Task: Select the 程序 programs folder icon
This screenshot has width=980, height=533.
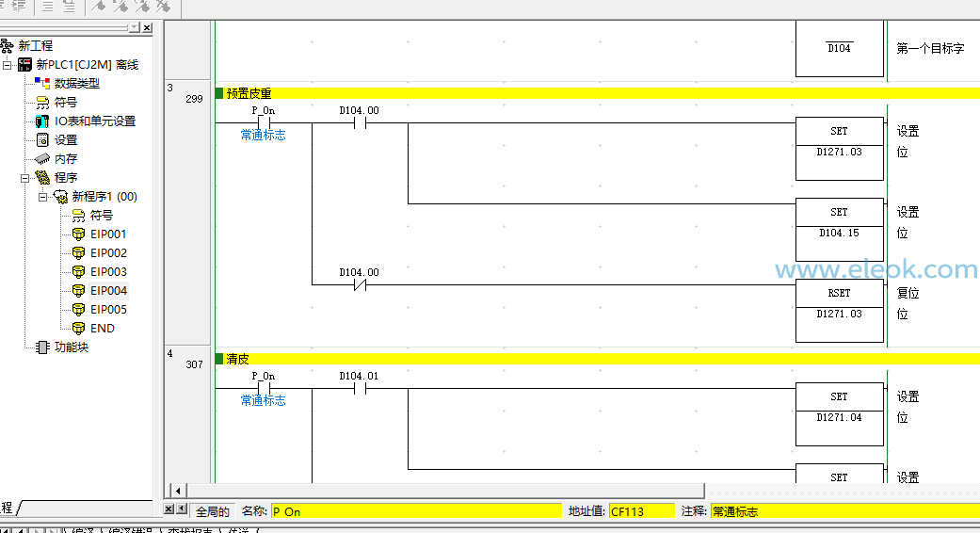Action: (42, 177)
